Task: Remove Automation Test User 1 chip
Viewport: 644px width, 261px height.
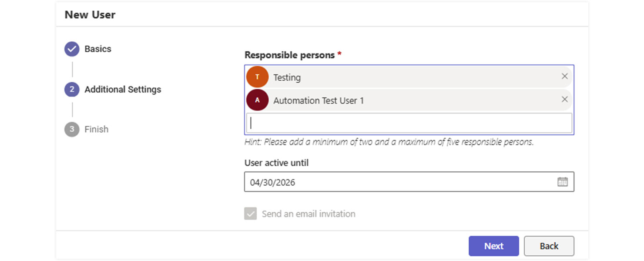Action: point(564,100)
